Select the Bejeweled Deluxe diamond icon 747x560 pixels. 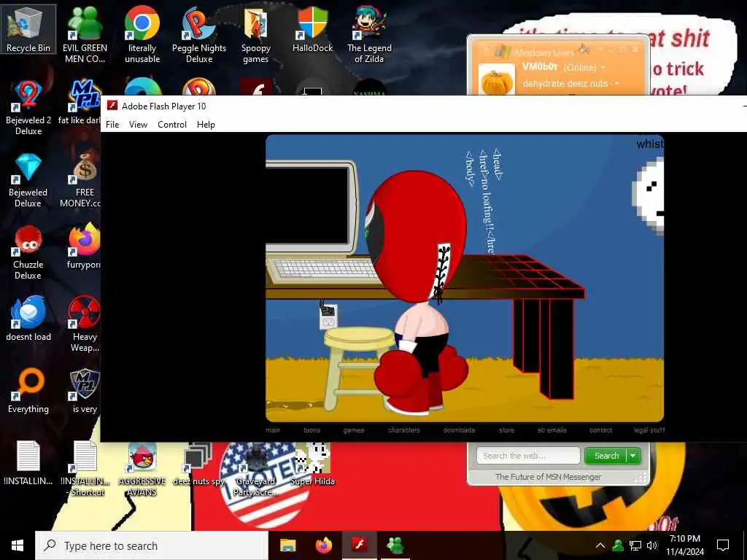click(x=28, y=179)
